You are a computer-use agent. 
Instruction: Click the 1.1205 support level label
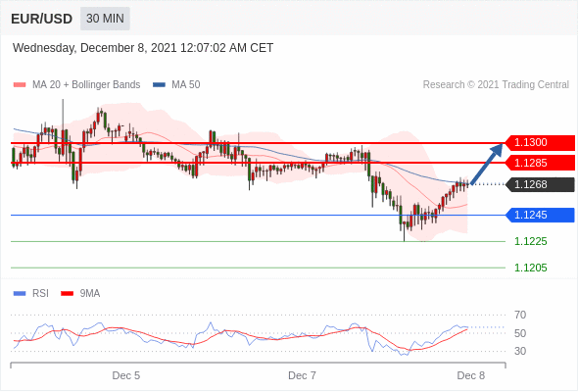click(x=531, y=268)
